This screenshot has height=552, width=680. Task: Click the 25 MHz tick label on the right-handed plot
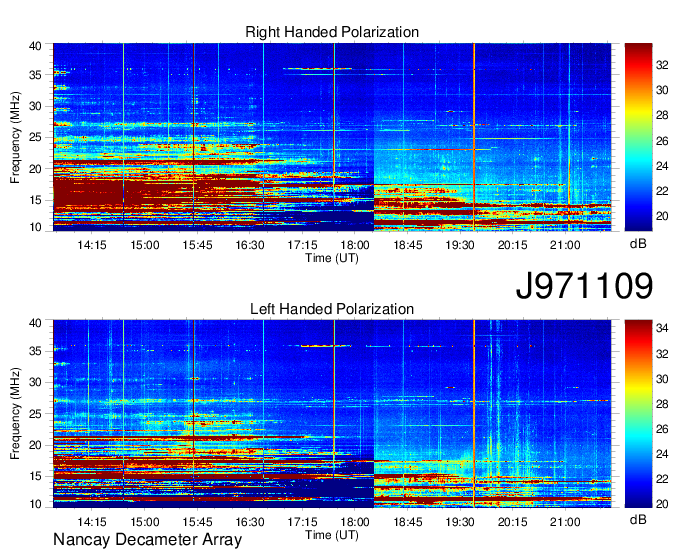tap(35, 138)
